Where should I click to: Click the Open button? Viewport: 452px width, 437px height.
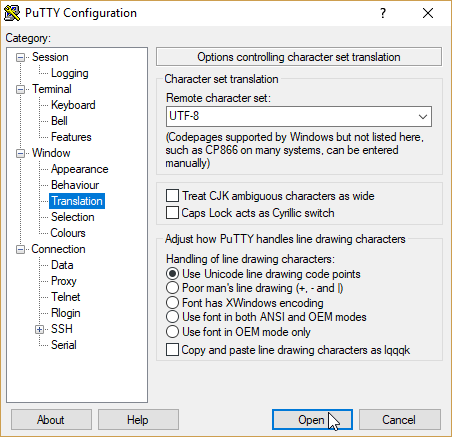pos(312,420)
